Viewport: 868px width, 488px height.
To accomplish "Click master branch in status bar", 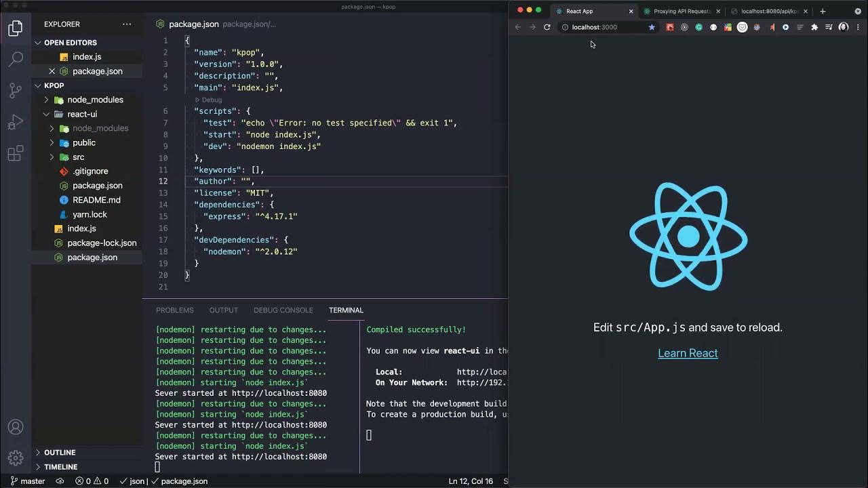I will [x=28, y=481].
